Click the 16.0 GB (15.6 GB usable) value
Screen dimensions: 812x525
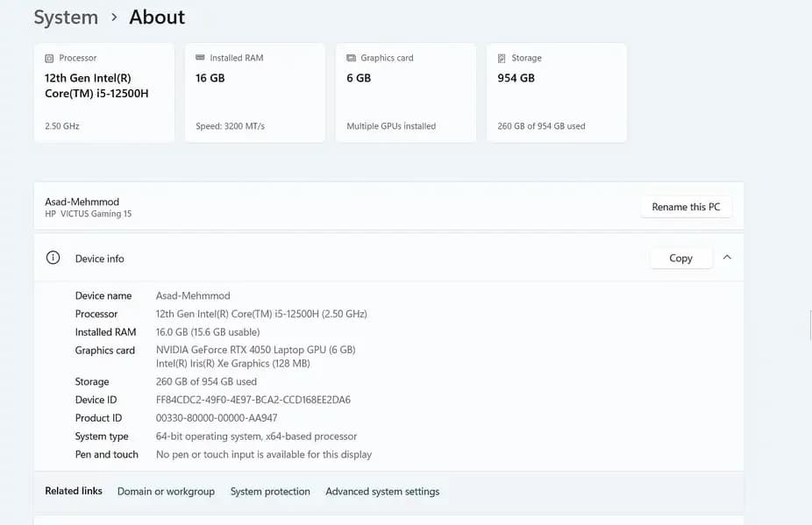click(x=208, y=332)
